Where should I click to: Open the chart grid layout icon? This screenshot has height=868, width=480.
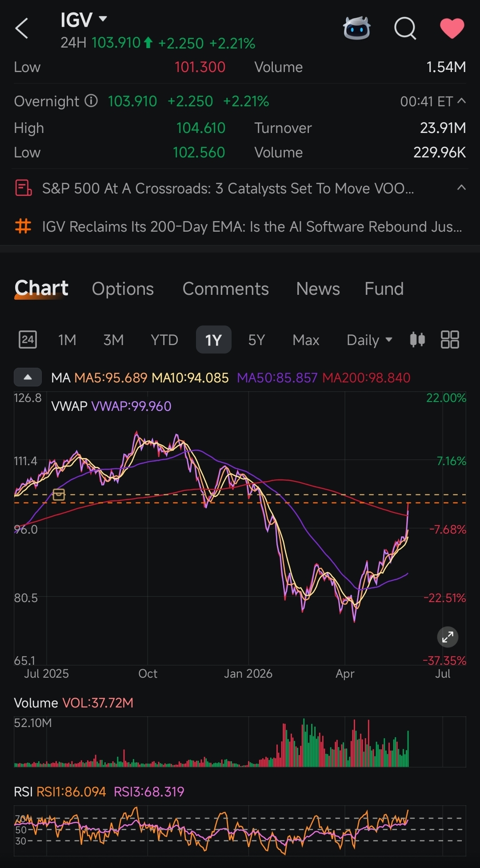pos(450,340)
